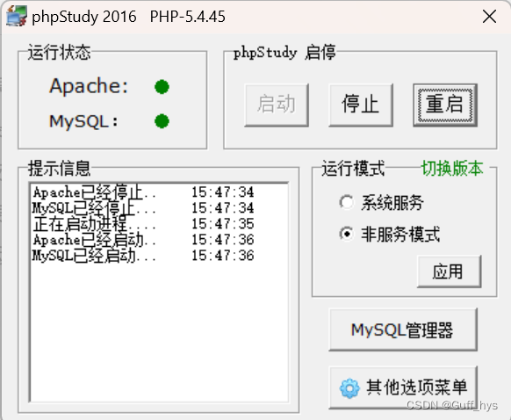Click the MySQL: label in 运行状态
Screen dimensions: 511x420
point(83,121)
